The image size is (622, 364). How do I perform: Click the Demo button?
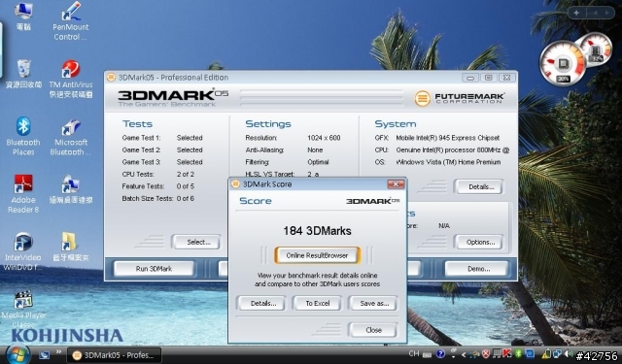coord(478,269)
